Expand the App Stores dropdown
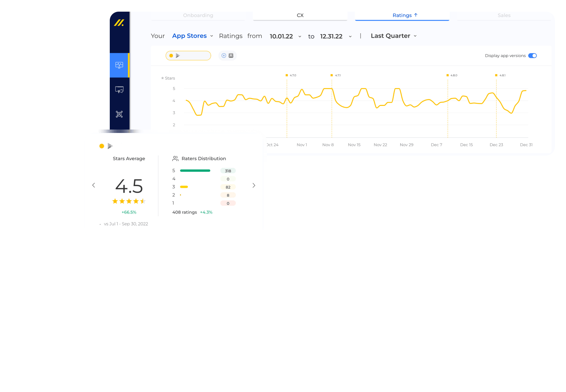566x392 pixels. [193, 36]
